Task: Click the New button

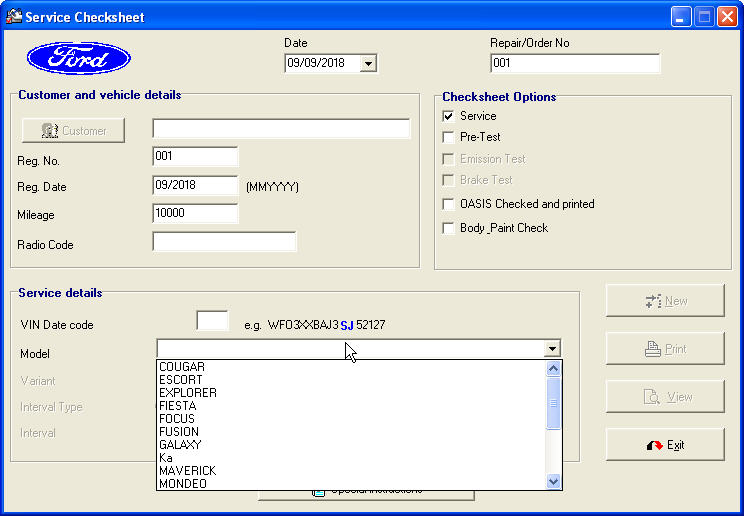Action: point(665,301)
